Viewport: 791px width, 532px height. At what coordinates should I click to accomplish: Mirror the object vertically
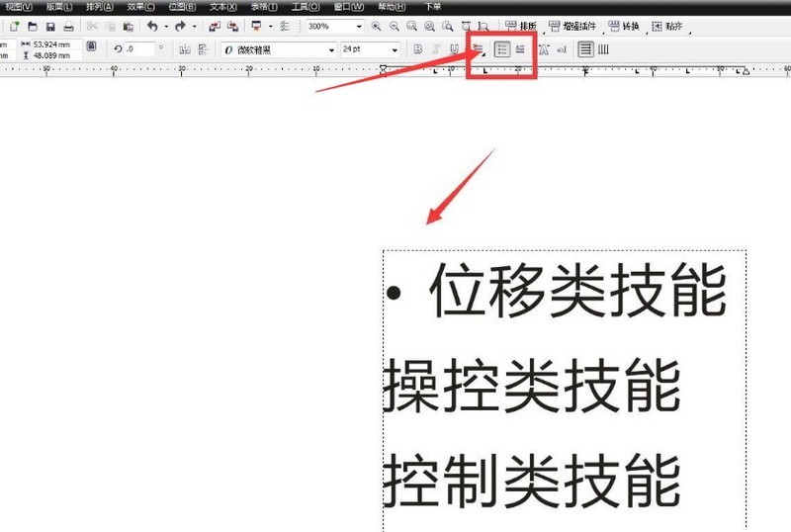pos(203,49)
